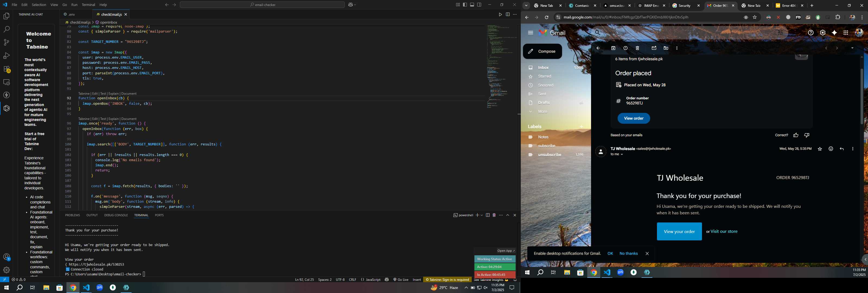Run the checkEmail.js file with play icon
The height and width of the screenshot is (293, 868).
(x=500, y=14)
